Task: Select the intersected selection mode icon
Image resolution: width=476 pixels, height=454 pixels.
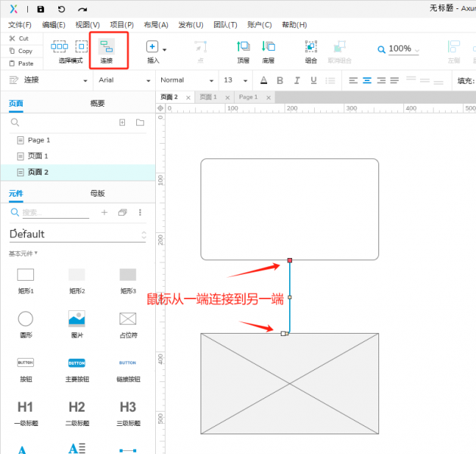Action: pos(60,46)
